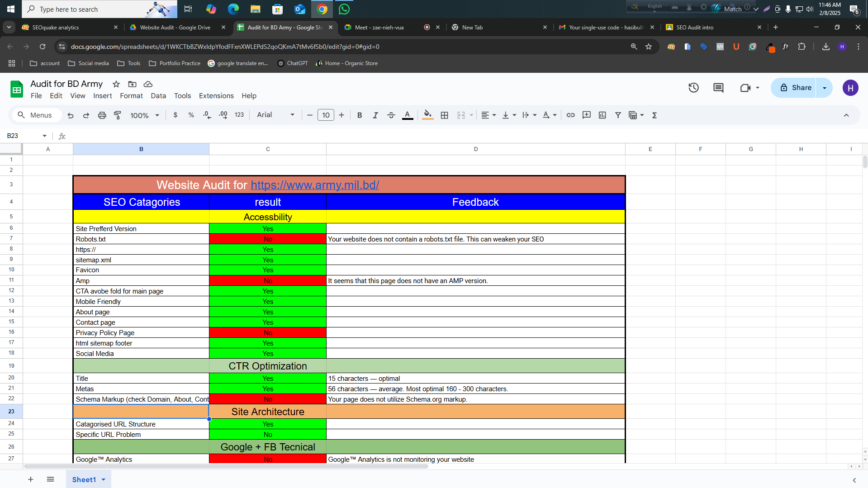Toggle strikethrough formatting
The image size is (868, 488).
391,115
